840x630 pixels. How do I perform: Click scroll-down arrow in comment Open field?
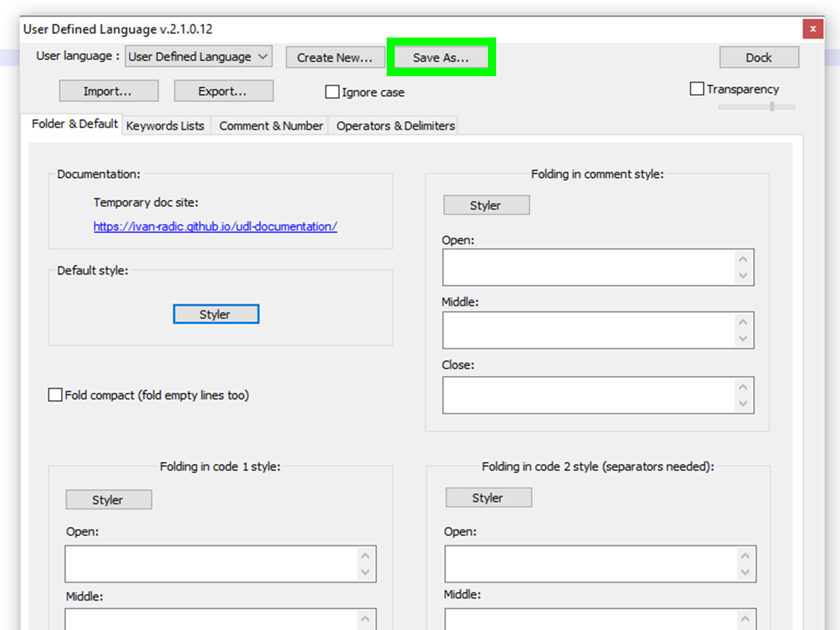pos(743,275)
